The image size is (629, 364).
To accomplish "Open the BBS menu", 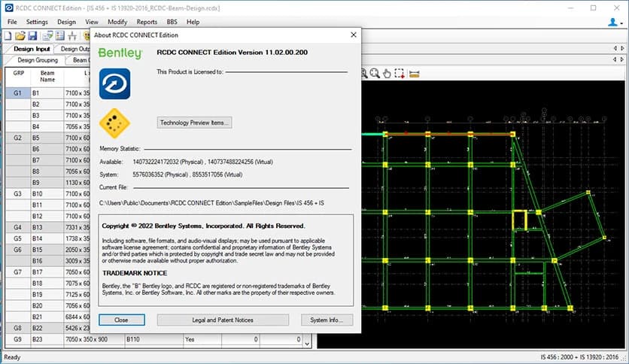I will point(171,22).
